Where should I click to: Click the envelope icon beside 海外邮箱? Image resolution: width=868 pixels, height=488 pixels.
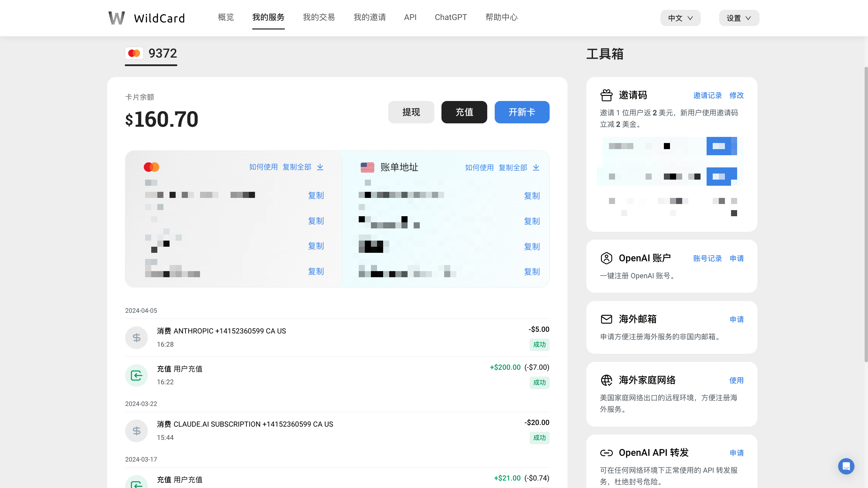pyautogui.click(x=607, y=319)
